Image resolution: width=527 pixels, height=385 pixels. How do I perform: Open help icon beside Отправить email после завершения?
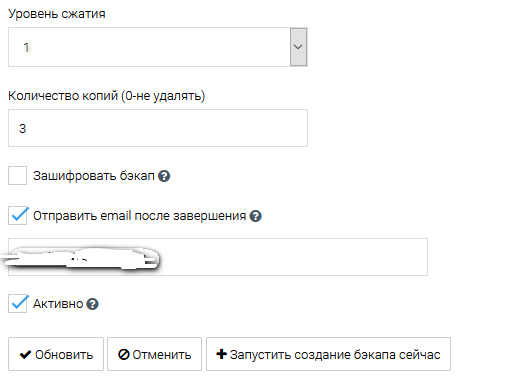(x=255, y=216)
